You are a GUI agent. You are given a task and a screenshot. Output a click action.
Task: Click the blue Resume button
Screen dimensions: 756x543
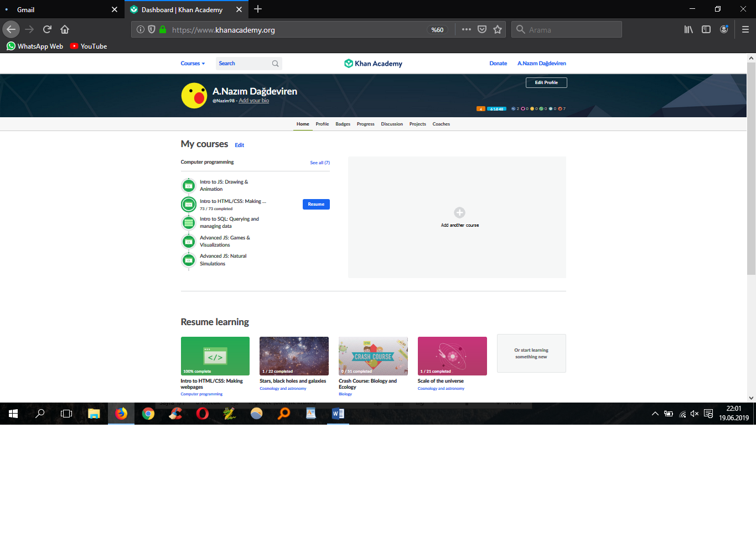point(316,204)
